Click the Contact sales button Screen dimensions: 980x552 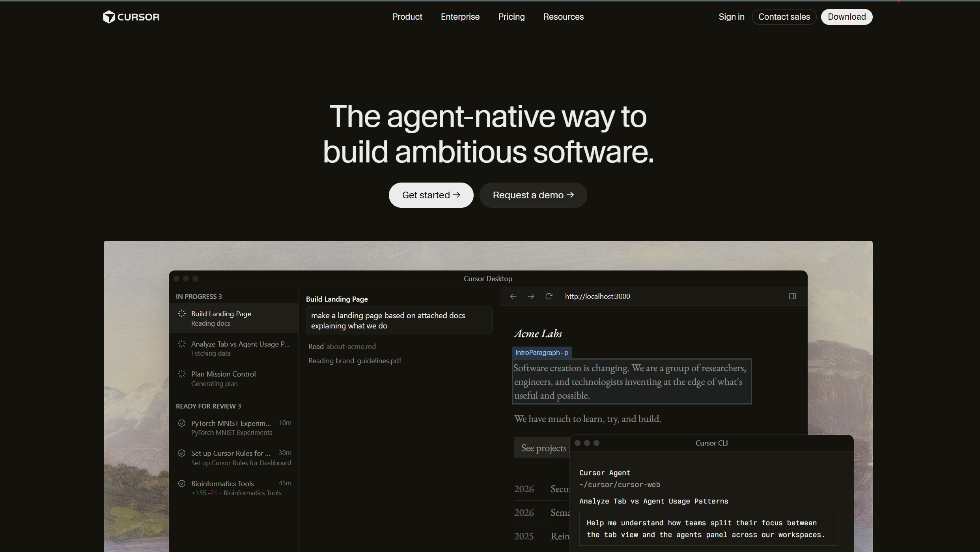tap(784, 17)
